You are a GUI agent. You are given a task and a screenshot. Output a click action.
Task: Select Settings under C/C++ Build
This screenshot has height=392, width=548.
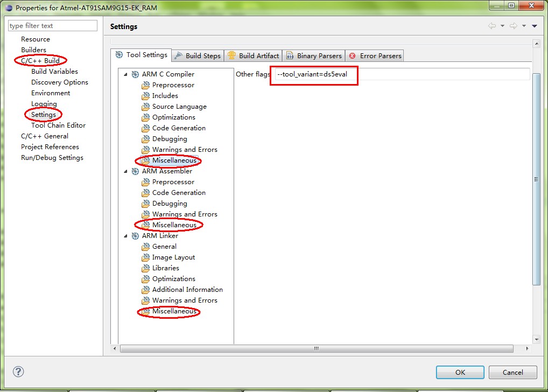pyautogui.click(x=44, y=115)
